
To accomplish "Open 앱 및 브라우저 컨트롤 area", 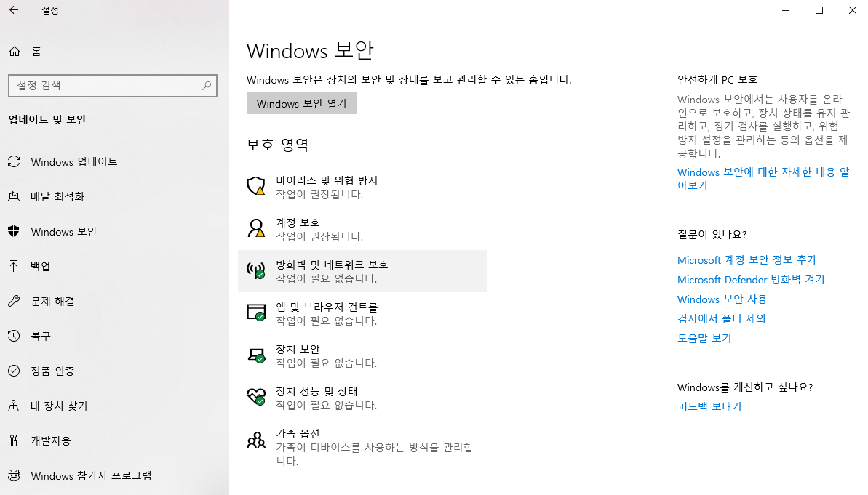I will click(x=362, y=313).
